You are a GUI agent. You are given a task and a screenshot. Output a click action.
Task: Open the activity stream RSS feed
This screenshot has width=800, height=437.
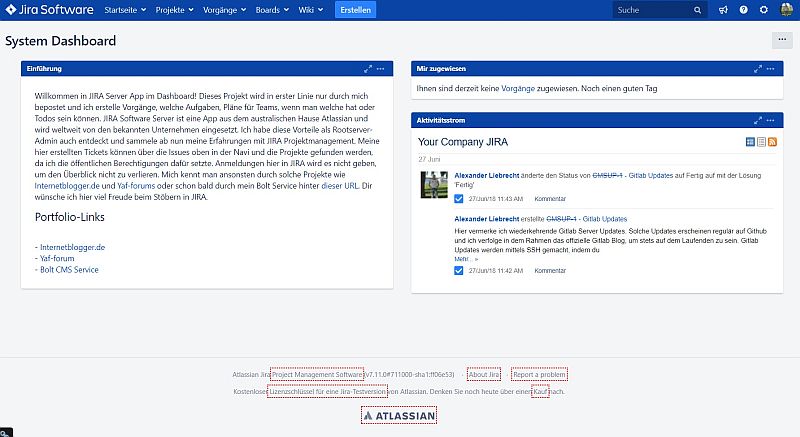coord(772,142)
